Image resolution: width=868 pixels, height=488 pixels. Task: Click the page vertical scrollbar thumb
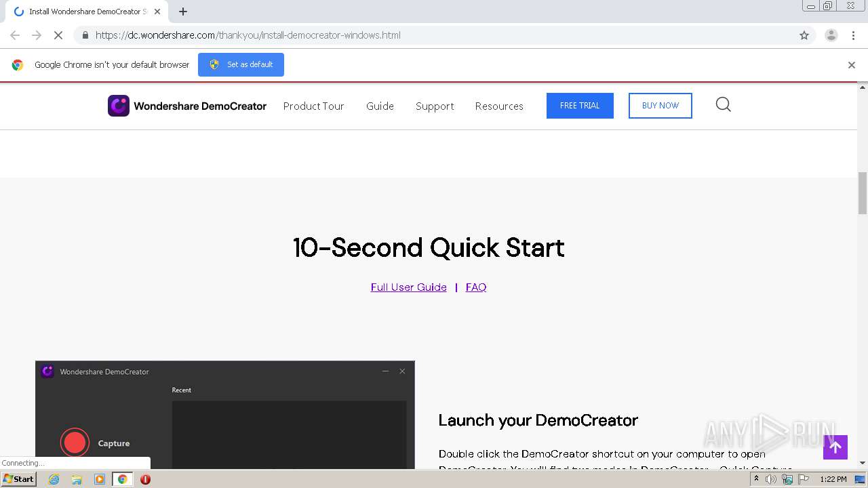pyautogui.click(x=863, y=193)
